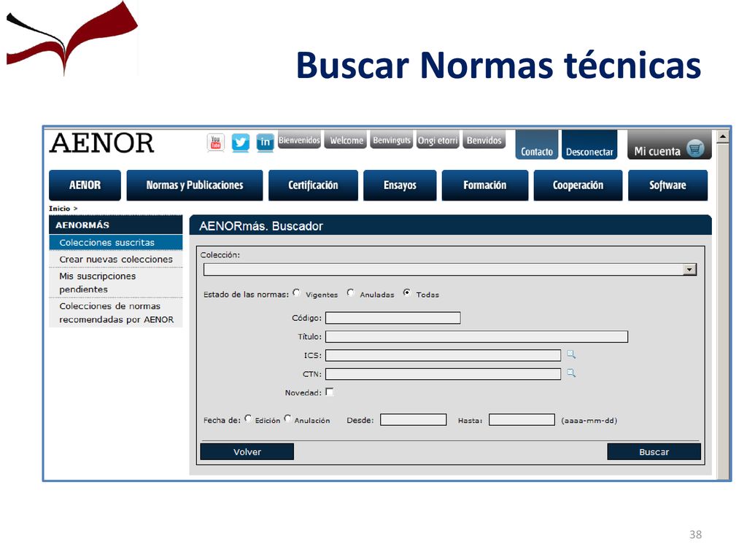Open Normas y Publicaciones menu
747x560 pixels.
194,185
